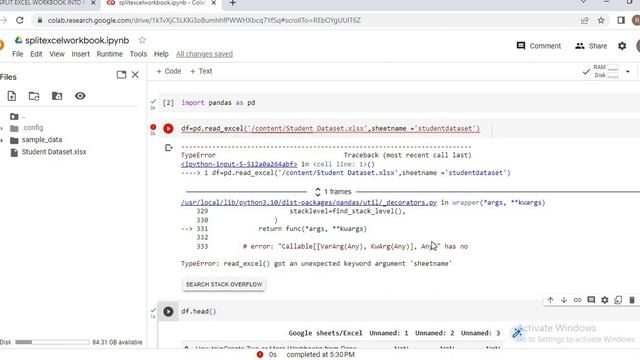Open browser side panel icon

point(621,20)
